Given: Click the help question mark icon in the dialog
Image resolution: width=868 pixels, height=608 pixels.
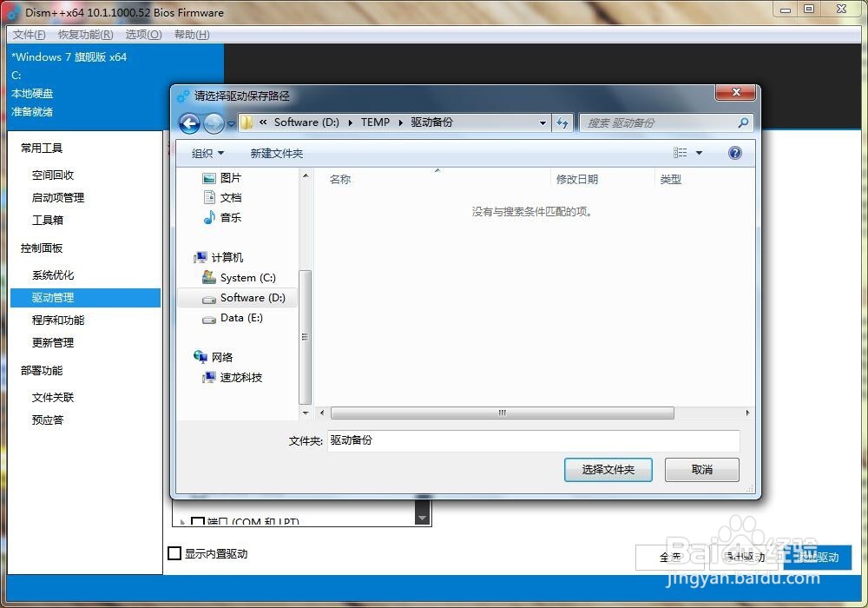Looking at the screenshot, I should [x=734, y=153].
